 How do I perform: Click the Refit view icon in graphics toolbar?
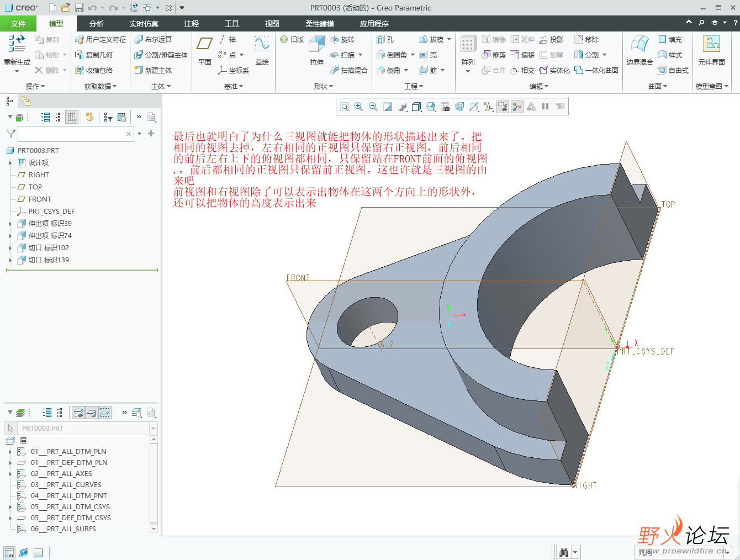pos(345,107)
